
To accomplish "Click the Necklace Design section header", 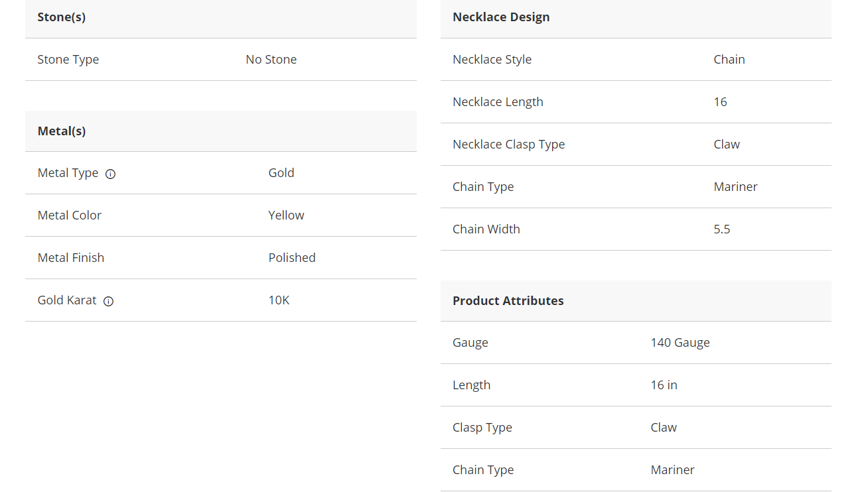I will click(x=636, y=19).
